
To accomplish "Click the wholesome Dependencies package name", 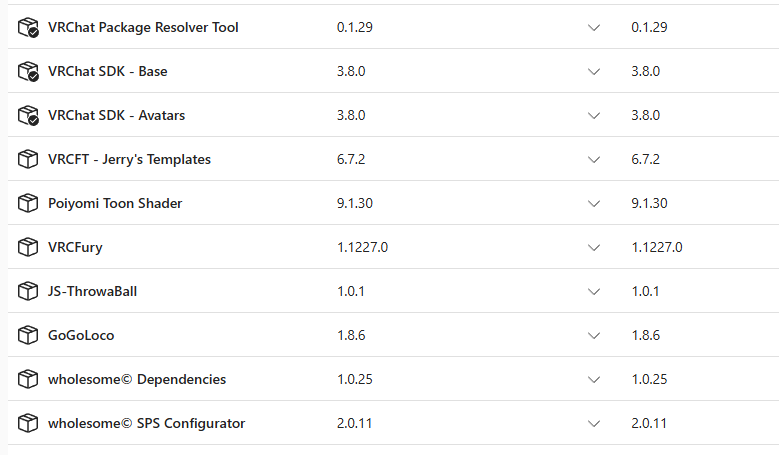I will pyautogui.click(x=136, y=380).
